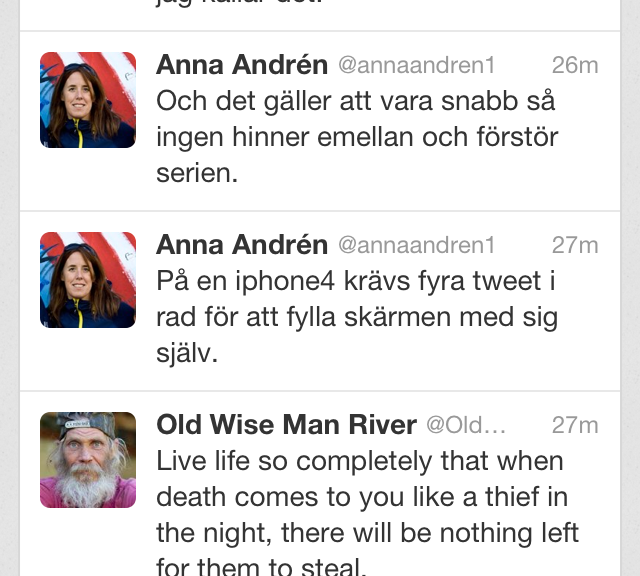Click the @annaandren1 handle on the iphone4 tweet

click(416, 246)
